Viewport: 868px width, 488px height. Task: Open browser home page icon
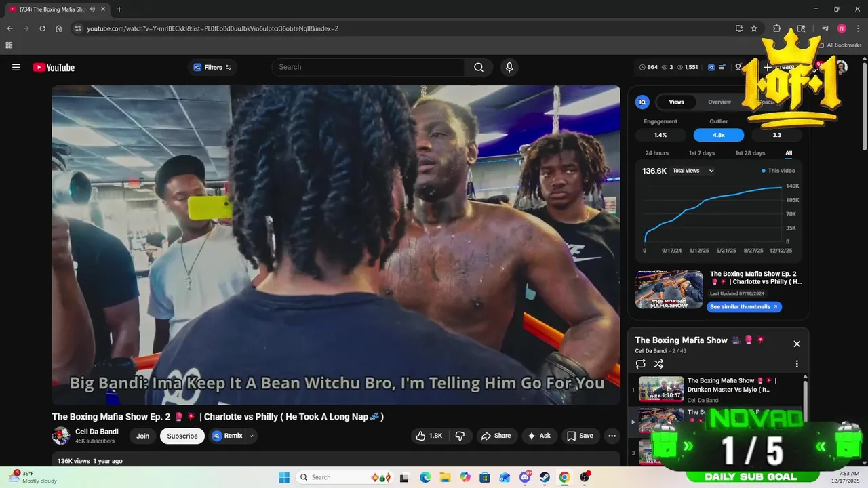coord(59,28)
